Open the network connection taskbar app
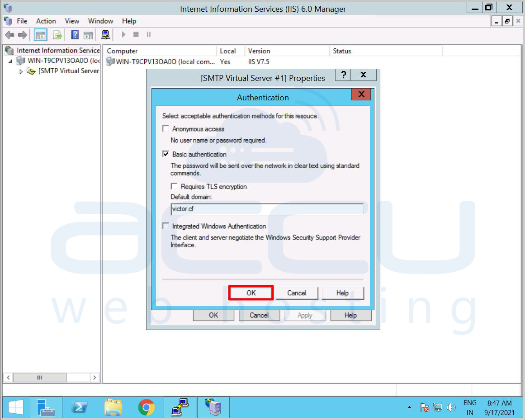 tap(180, 408)
